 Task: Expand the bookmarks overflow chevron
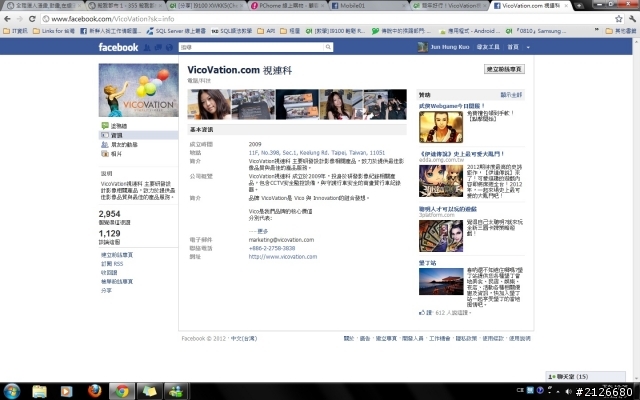tap(597, 31)
